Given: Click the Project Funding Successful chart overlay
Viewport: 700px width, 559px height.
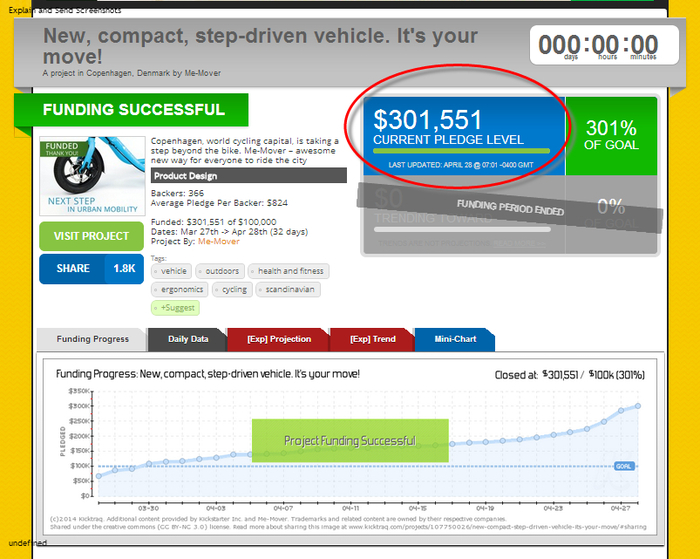Looking at the screenshot, I should click(x=350, y=441).
